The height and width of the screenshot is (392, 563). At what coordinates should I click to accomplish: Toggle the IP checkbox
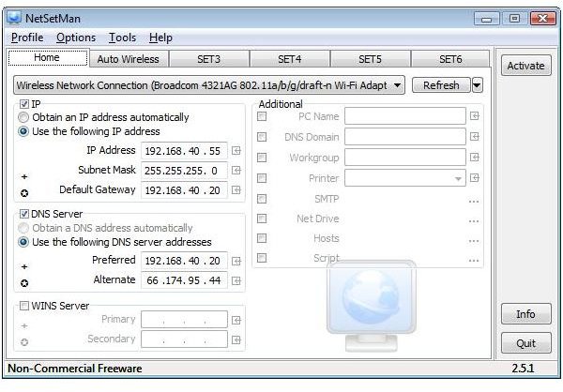click(x=24, y=104)
